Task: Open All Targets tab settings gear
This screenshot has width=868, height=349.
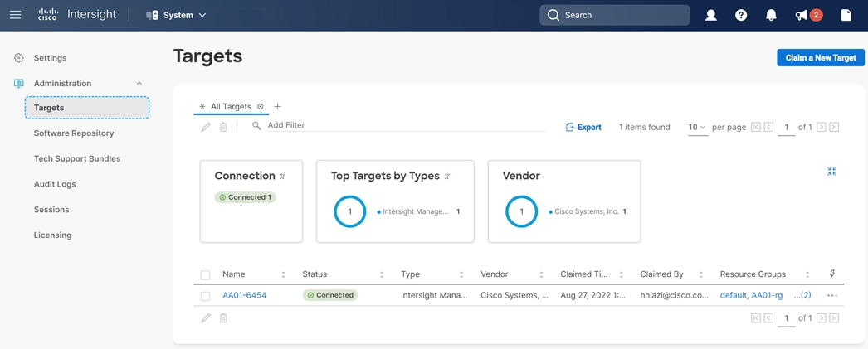Action: tap(261, 106)
